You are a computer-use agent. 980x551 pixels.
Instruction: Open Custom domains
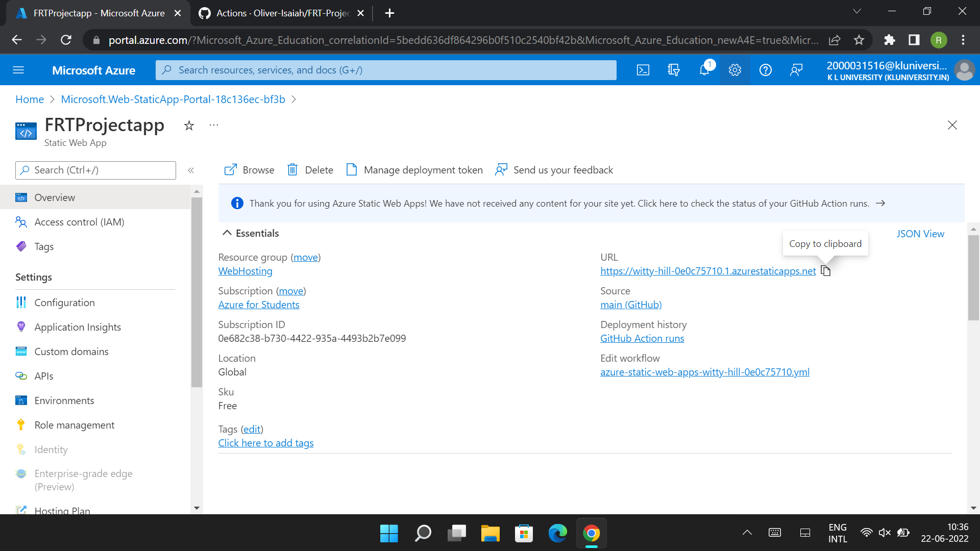[95, 352]
